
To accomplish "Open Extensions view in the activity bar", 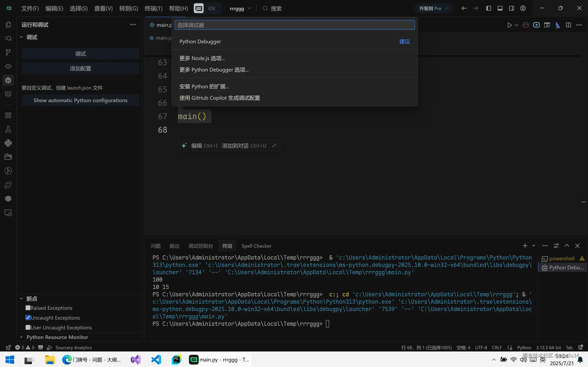I will click(x=8, y=115).
